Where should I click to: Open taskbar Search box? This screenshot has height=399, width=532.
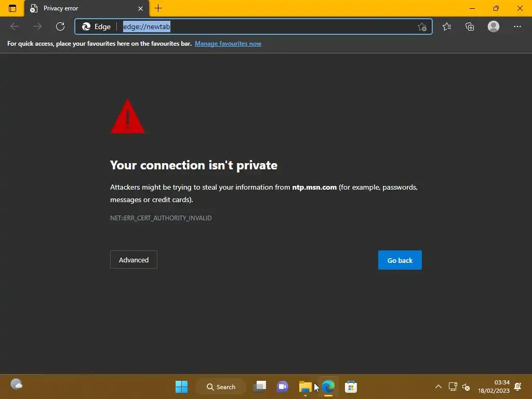pos(221,387)
